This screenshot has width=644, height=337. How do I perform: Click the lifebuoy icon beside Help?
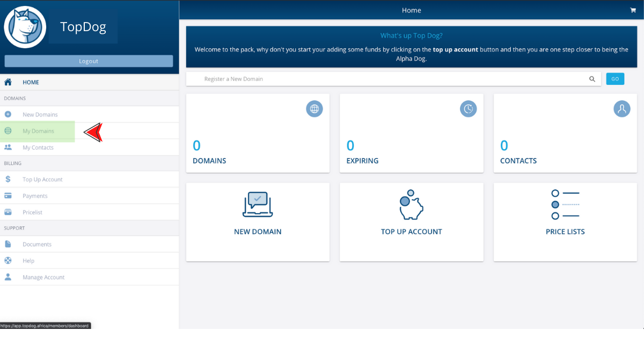click(8, 261)
